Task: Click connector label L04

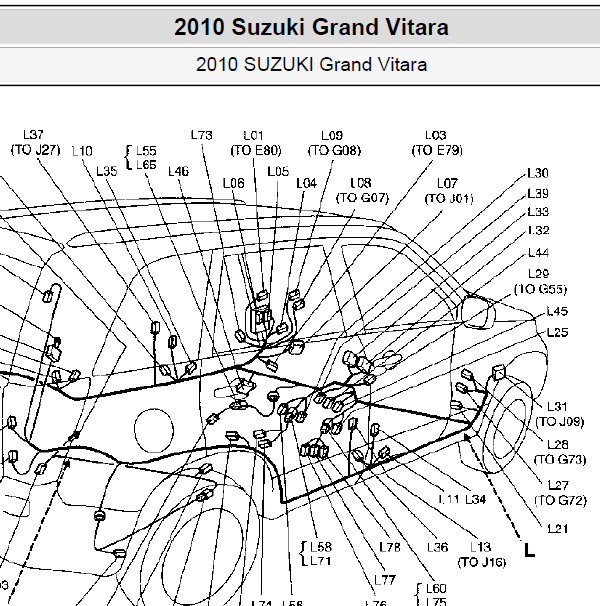Action: coord(307,183)
